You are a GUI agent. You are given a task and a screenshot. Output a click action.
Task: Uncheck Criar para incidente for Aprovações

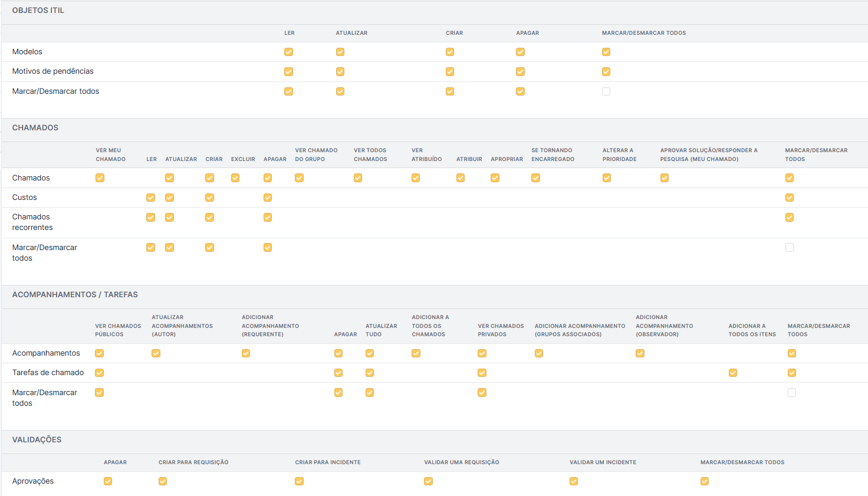coord(300,481)
